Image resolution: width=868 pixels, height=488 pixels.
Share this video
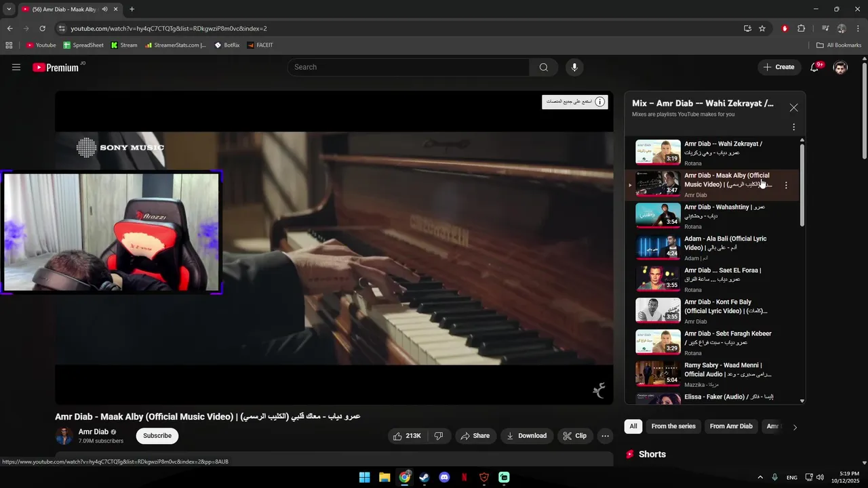(x=475, y=436)
